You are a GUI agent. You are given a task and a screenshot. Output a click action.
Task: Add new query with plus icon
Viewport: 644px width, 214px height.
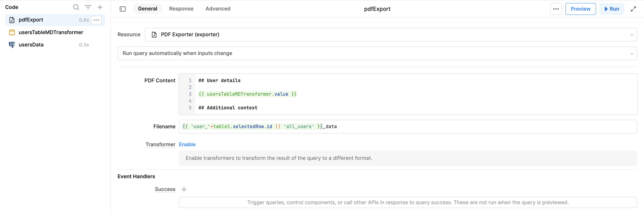coord(100,7)
